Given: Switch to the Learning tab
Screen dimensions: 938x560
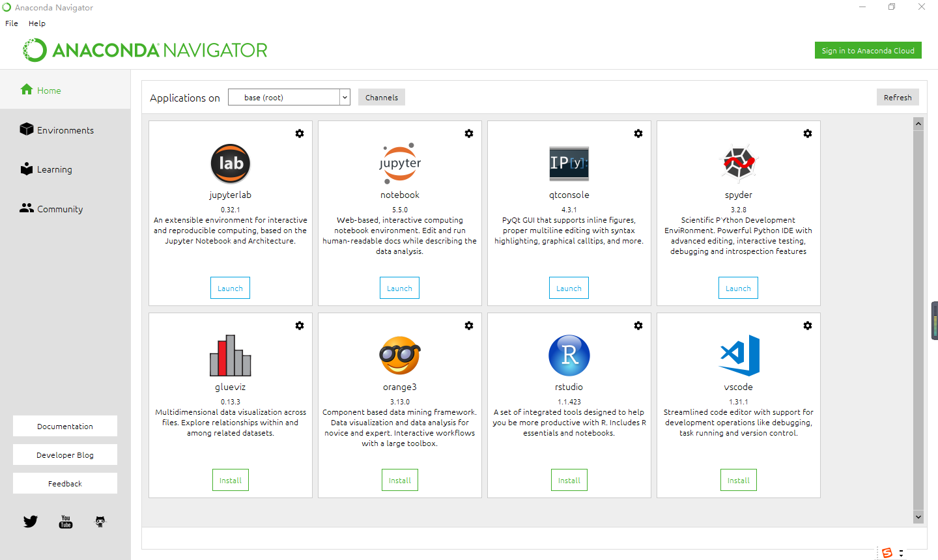Looking at the screenshot, I should pos(65,169).
